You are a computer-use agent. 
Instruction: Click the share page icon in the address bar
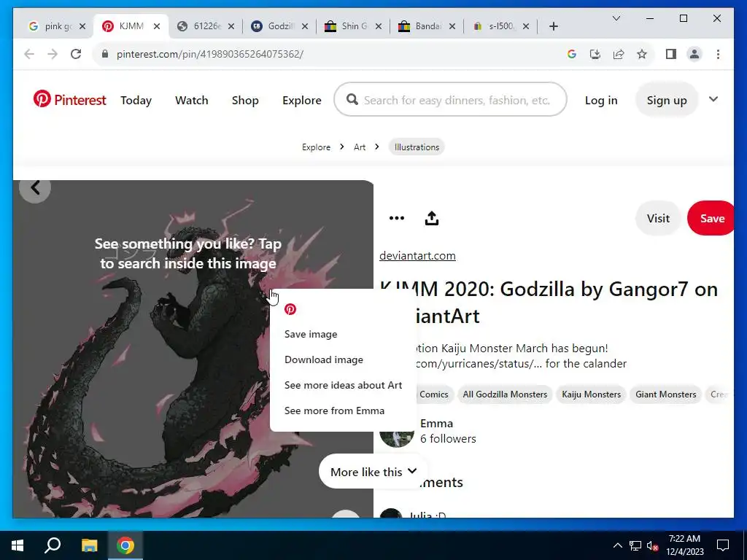click(x=619, y=54)
